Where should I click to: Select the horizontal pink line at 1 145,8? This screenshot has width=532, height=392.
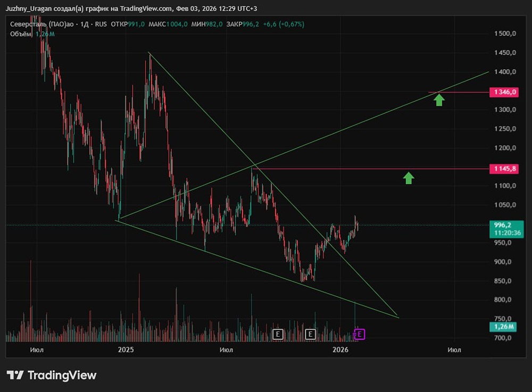coord(370,169)
